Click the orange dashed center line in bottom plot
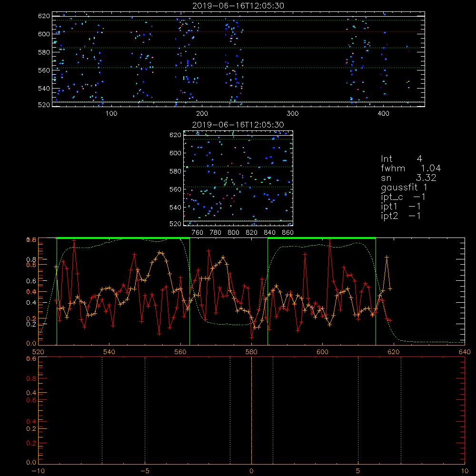The width and height of the screenshot is (476, 476). (251, 410)
